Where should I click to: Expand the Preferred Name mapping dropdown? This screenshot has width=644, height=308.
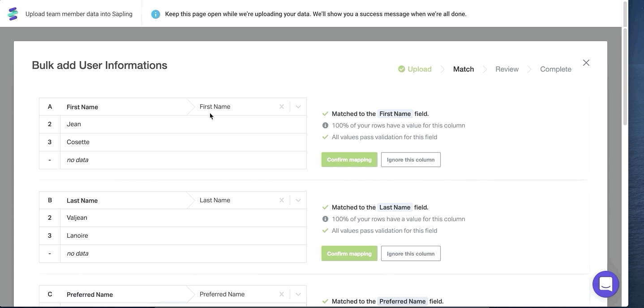click(x=298, y=294)
